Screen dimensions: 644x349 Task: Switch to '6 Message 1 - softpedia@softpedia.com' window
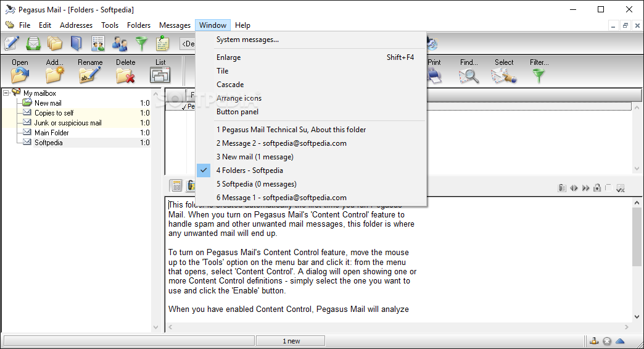coord(312,197)
